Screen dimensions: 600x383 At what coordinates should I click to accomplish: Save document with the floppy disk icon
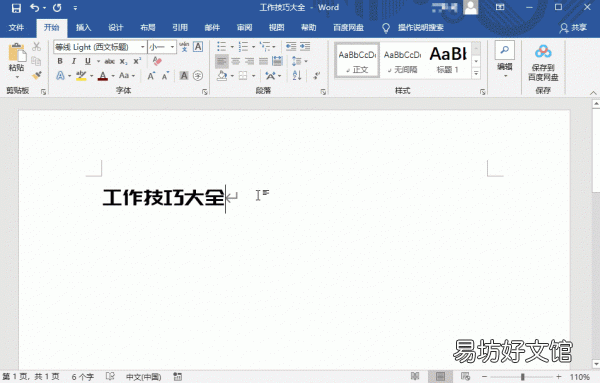[x=16, y=8]
